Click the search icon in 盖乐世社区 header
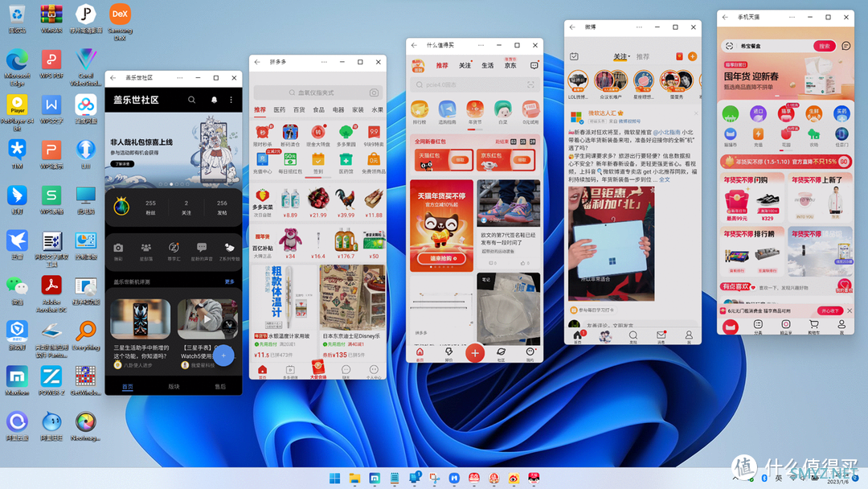Screen dimensions: 868x489 click(x=191, y=100)
